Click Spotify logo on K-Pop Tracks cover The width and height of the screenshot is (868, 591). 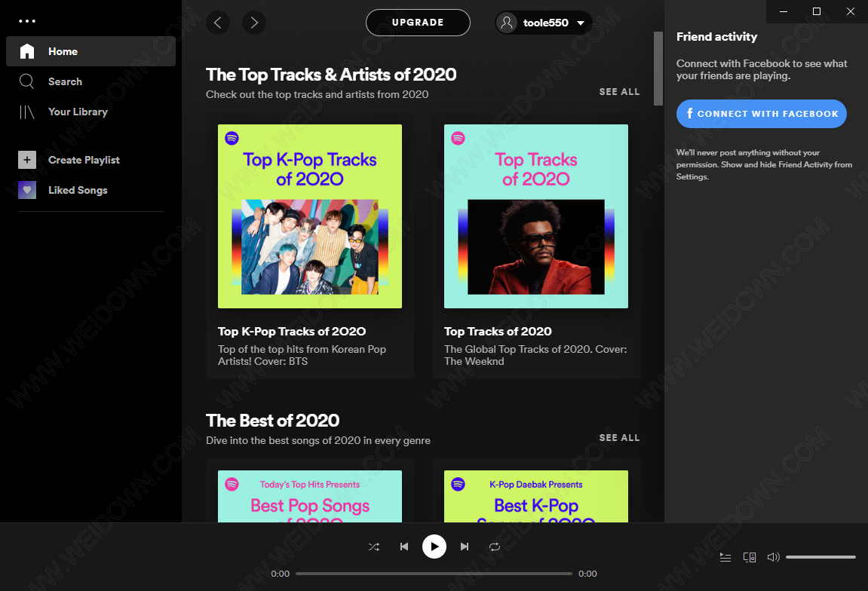point(232,138)
